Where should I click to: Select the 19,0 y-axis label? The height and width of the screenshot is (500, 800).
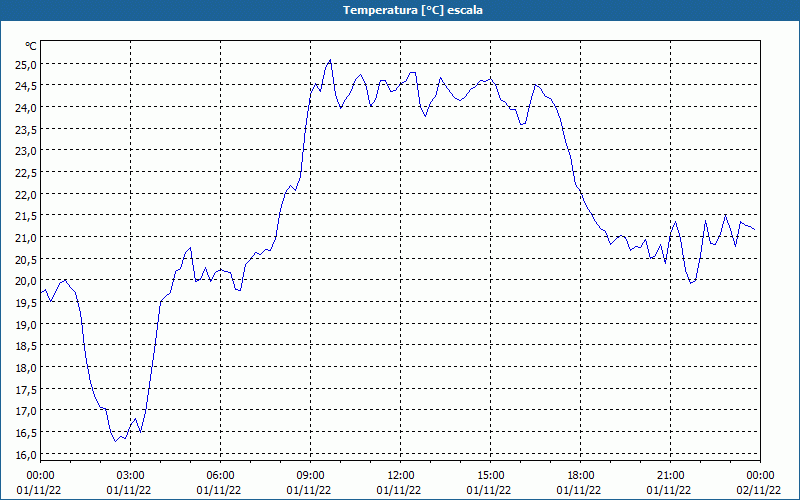click(27, 324)
